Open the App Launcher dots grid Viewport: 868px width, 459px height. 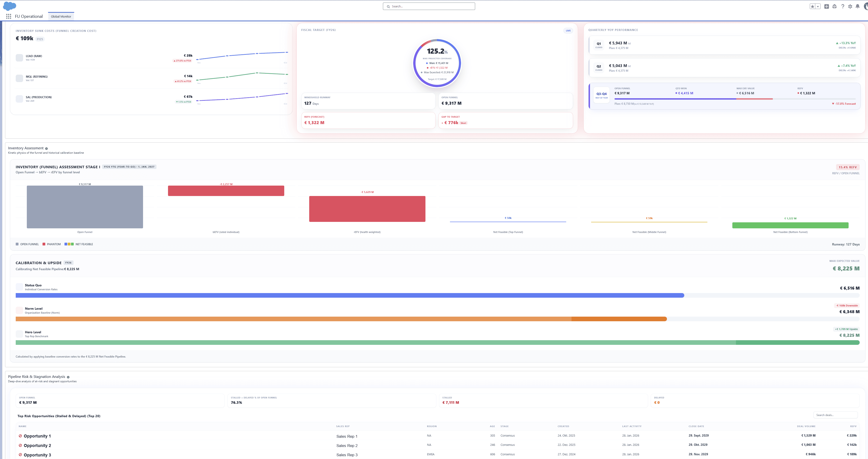click(x=8, y=16)
